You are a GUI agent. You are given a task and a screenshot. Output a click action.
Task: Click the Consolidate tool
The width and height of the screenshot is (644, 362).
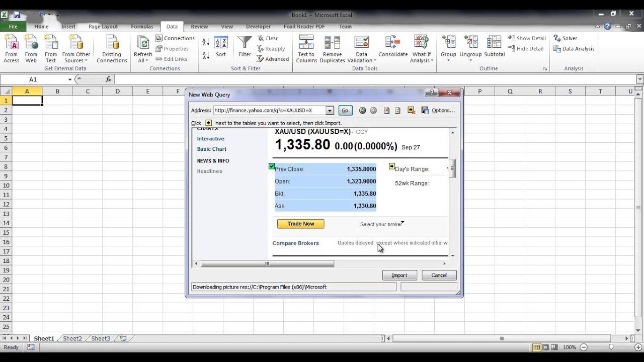[393, 47]
